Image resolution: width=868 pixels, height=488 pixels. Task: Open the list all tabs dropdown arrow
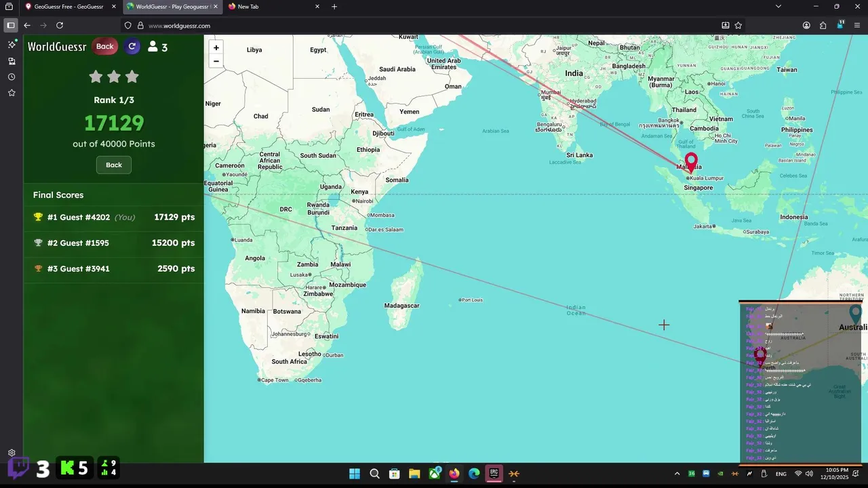coord(778,7)
